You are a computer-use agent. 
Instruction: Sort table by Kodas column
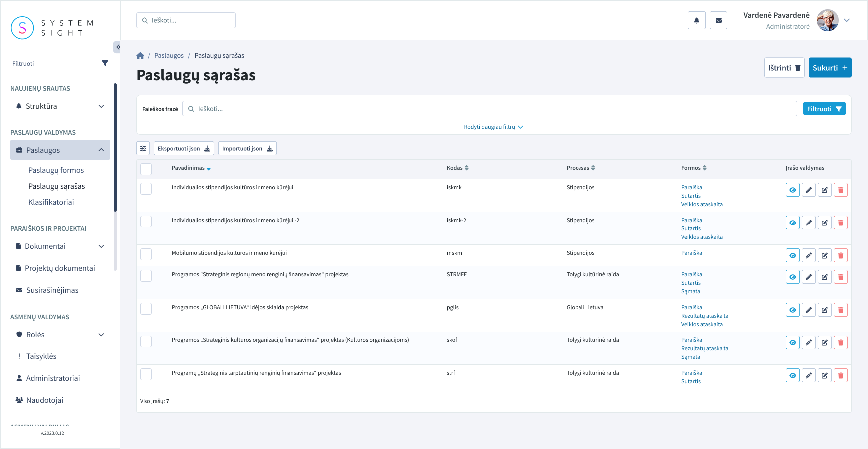pyautogui.click(x=457, y=168)
